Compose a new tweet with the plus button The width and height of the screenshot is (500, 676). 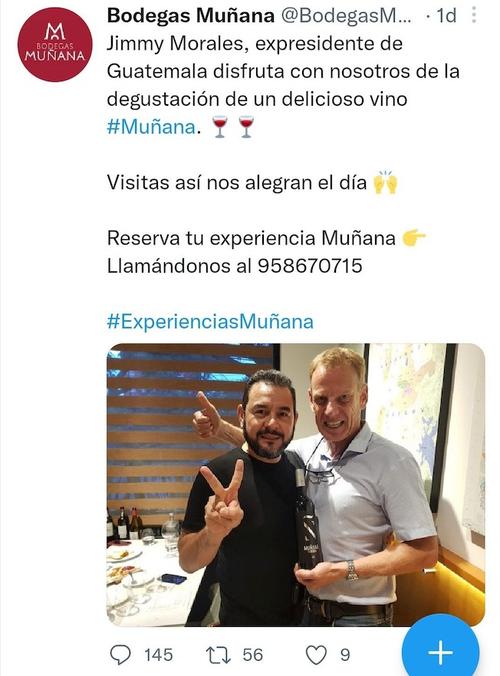point(440,651)
